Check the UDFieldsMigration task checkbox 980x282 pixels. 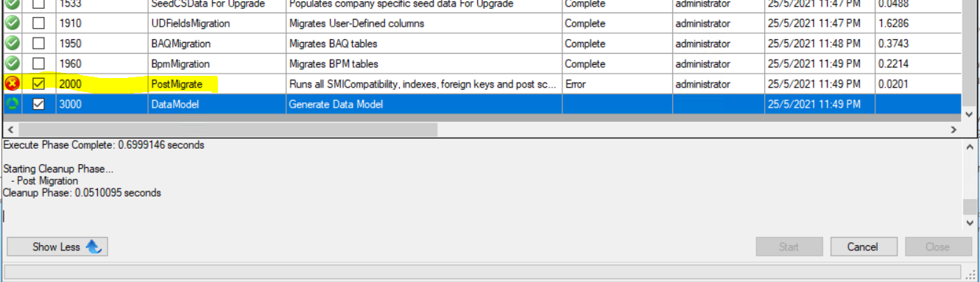coord(39,24)
